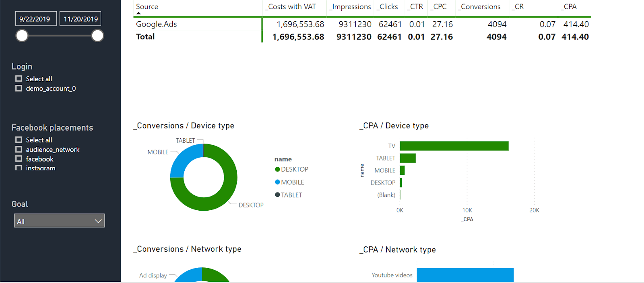Check the facebook placement checkbox
This screenshot has width=644, height=283.
(19, 159)
